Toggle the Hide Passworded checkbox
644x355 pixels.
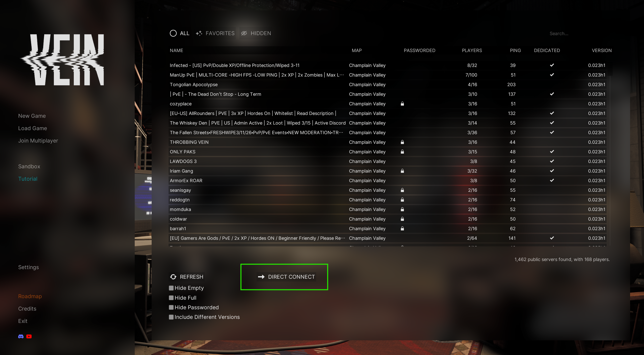coord(171,307)
